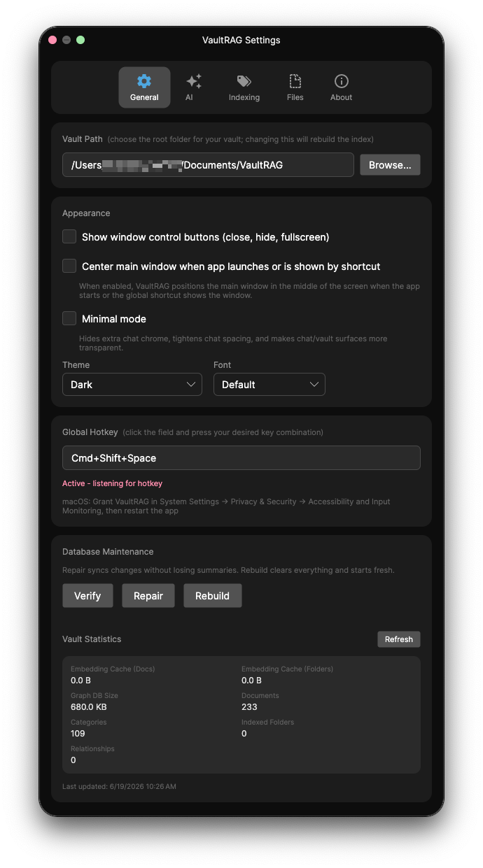Refresh the vault statistics
This screenshot has width=483, height=868.
[x=399, y=639]
